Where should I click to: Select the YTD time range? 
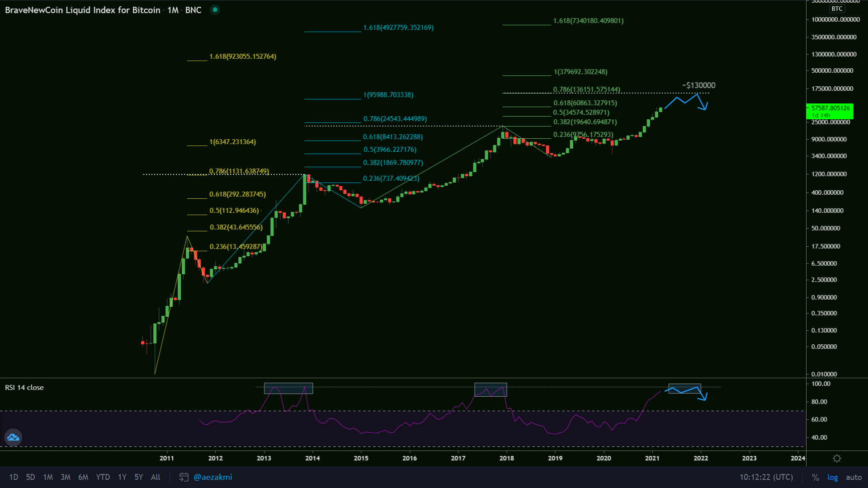[x=103, y=477]
